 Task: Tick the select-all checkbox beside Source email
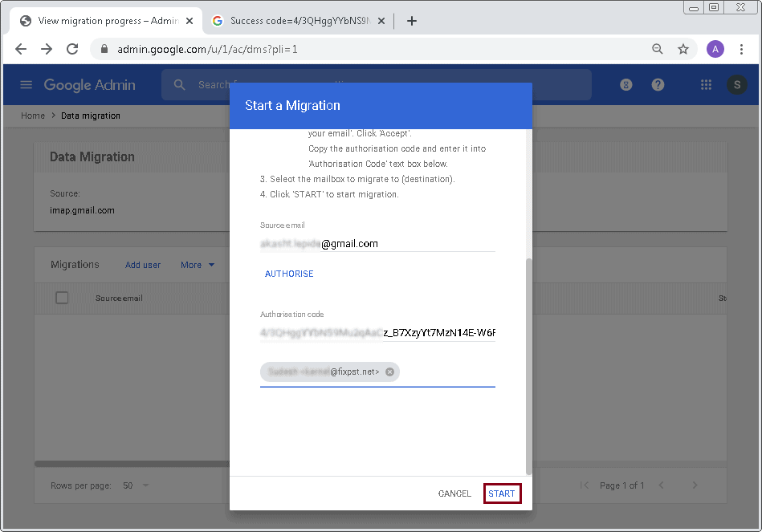click(62, 298)
